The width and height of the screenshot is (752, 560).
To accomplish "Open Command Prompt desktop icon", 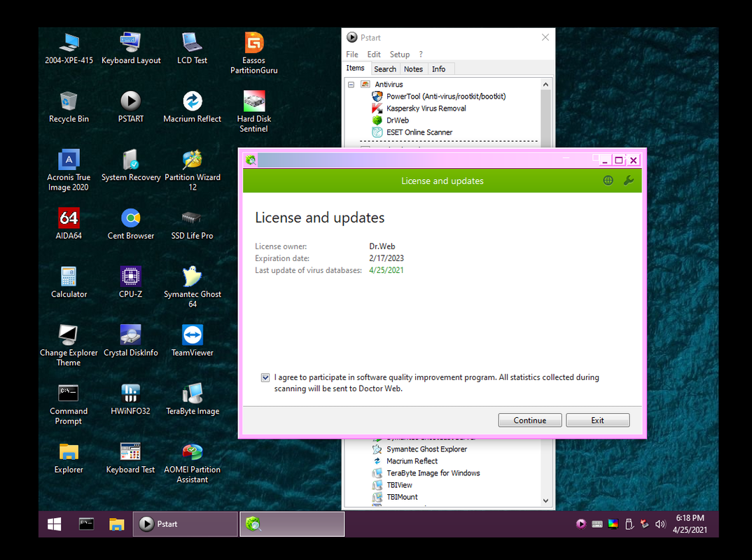I will [x=69, y=404].
